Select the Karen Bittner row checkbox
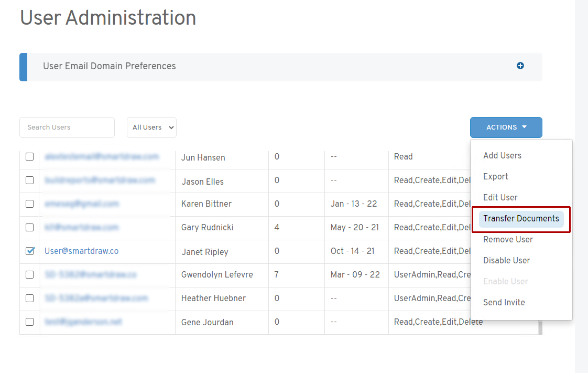Viewport: 588px width, 373px height. click(30, 204)
